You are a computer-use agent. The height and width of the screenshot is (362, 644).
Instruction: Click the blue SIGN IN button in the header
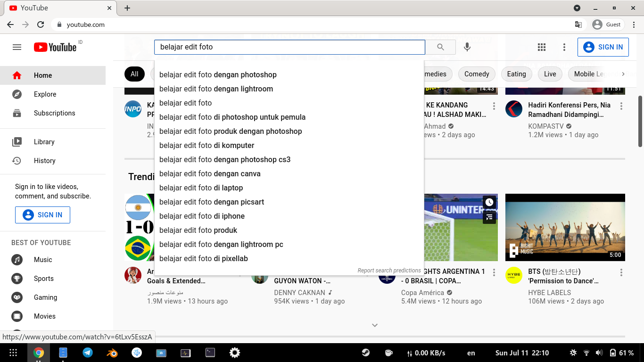pyautogui.click(x=603, y=47)
